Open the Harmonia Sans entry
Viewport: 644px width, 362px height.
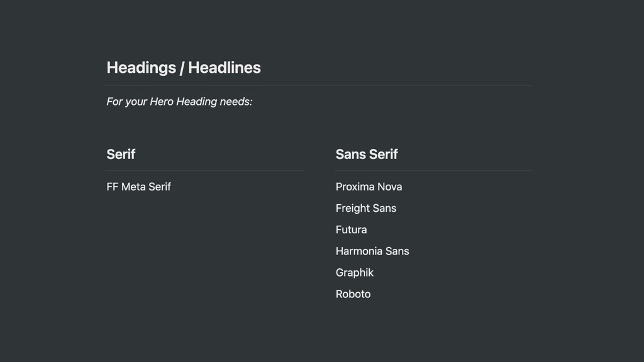click(x=372, y=251)
